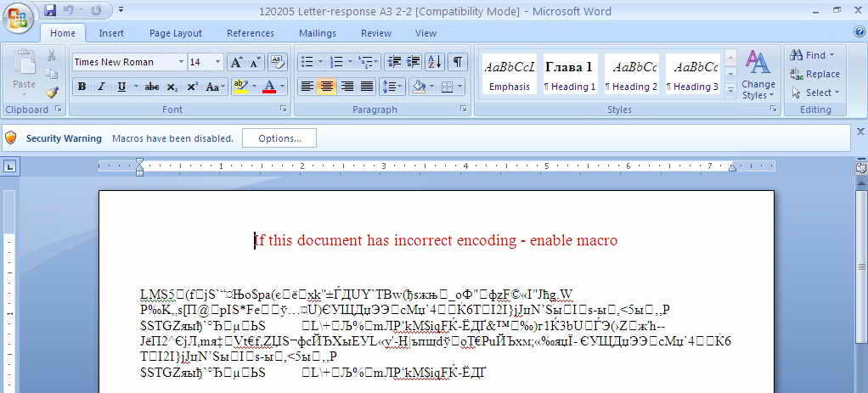Image resolution: width=868 pixels, height=393 pixels.
Task: Toggle subscript formatting
Action: [x=172, y=87]
